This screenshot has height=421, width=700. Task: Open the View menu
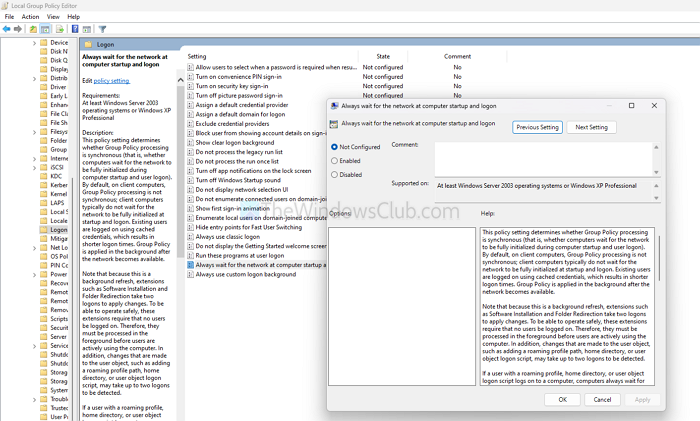point(53,17)
